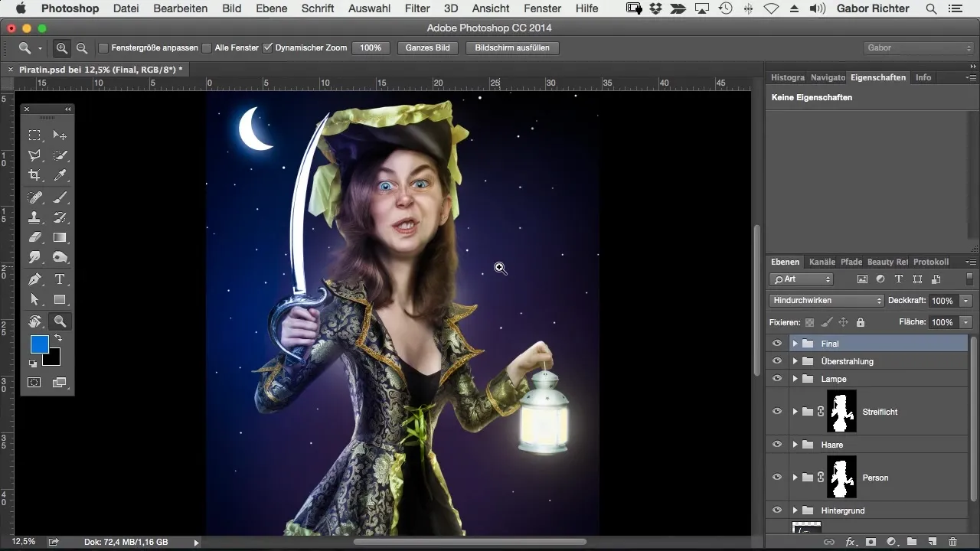The width and height of the screenshot is (980, 551).
Task: Toggle Quick Mask mode
Action: 34,382
